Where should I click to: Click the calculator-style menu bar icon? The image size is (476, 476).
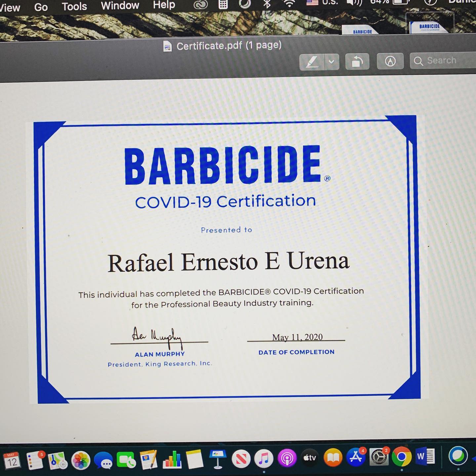coord(223,4)
